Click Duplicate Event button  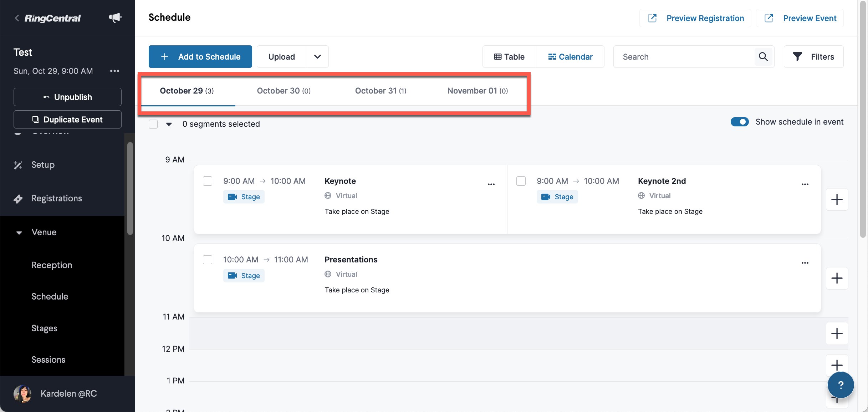(67, 120)
